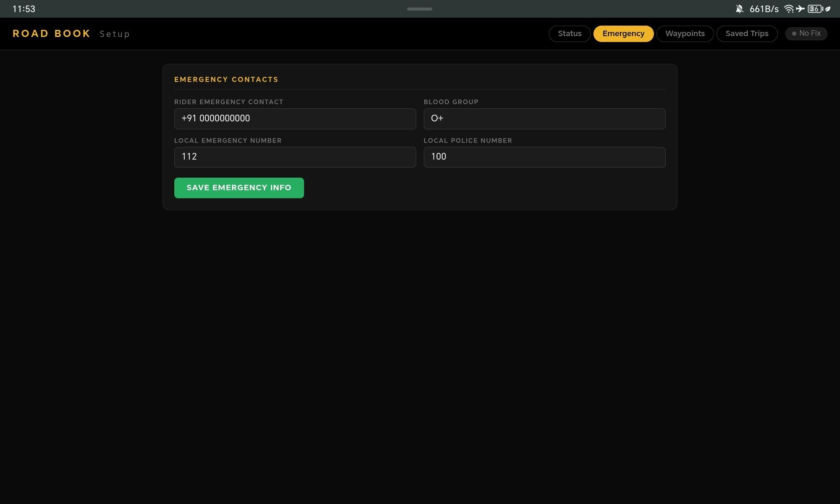This screenshot has width=840, height=504.
Task: Tap the muted notification bell icon
Action: click(x=739, y=9)
